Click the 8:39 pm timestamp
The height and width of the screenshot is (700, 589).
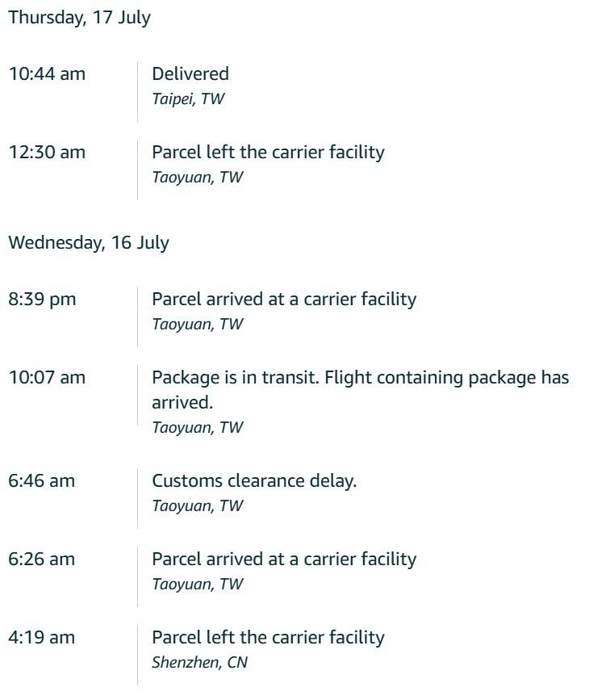coord(42,300)
